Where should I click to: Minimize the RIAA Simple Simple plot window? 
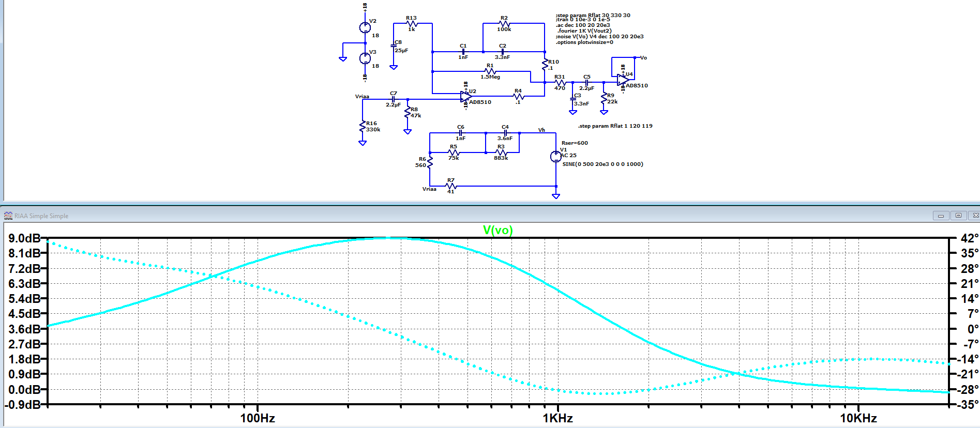[x=941, y=216]
